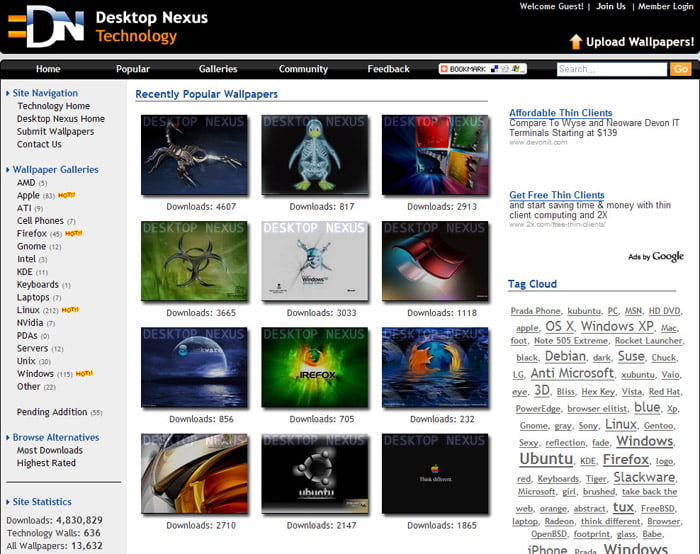The width and height of the screenshot is (700, 554).
Task: Click the Member Login link
Action: click(x=666, y=6)
